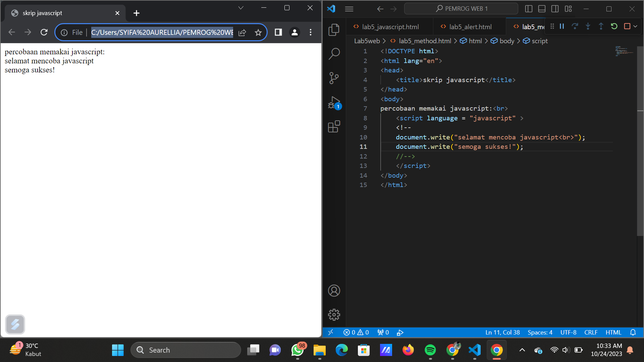Toggle split editor right layout icon

pos(555,9)
